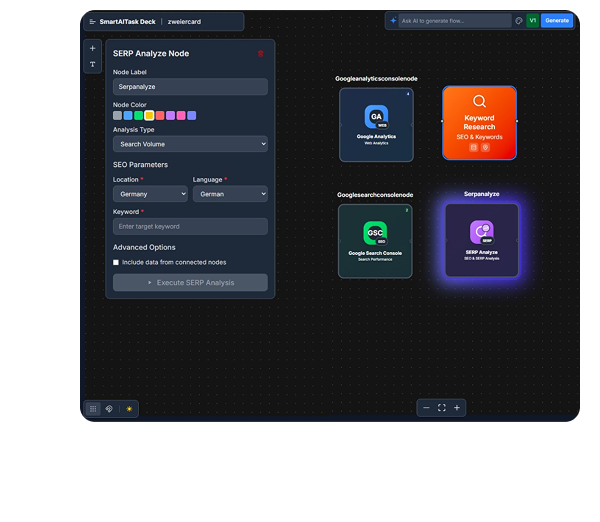
Task: Click the fit-to-screen icon in zoom controls
Action: point(442,408)
